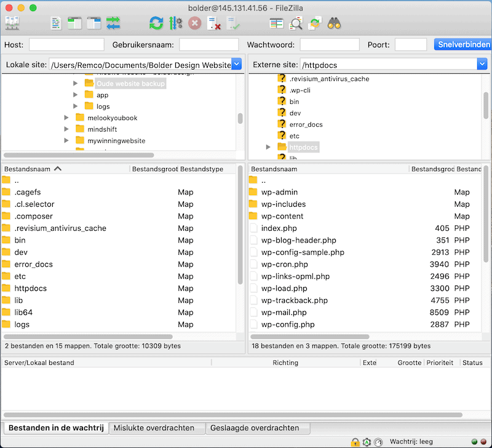Sort remote files by Bestandsnaam
This screenshot has width=492, height=448.
271,168
